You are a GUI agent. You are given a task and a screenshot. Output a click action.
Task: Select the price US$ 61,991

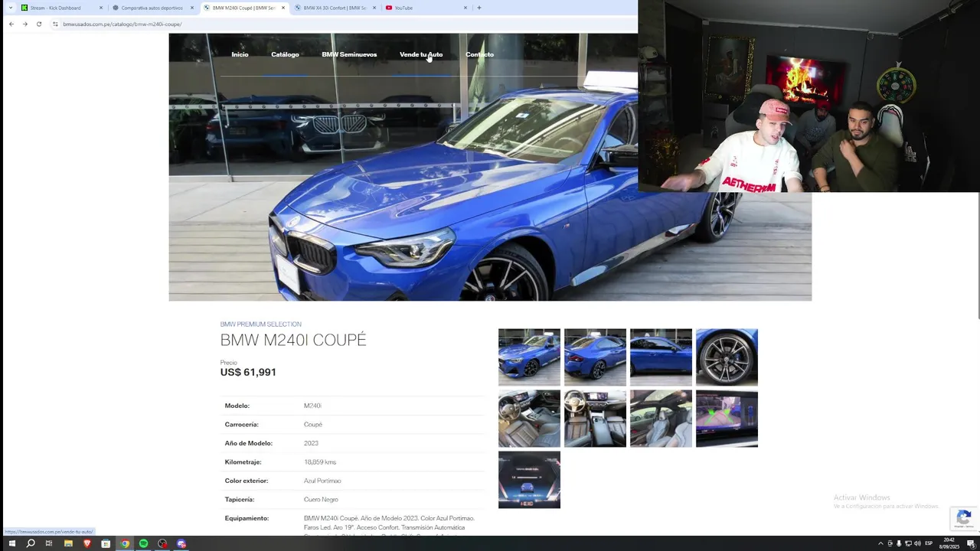[248, 372]
